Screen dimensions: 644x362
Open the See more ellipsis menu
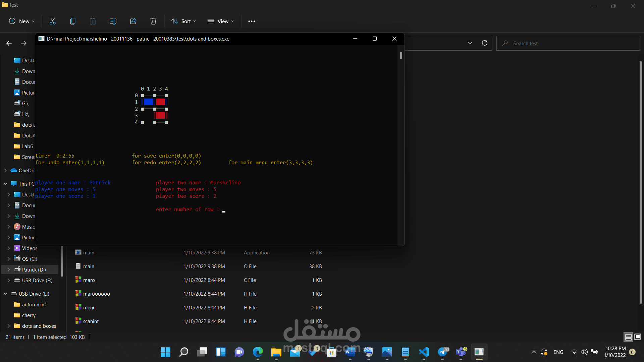tap(252, 21)
